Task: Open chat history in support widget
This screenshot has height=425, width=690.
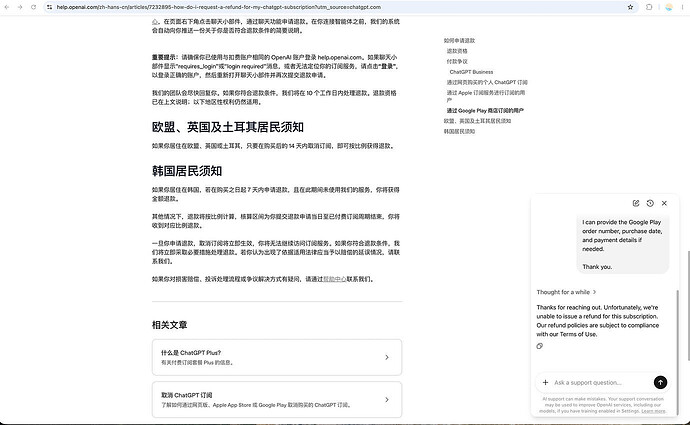Action: pos(650,203)
